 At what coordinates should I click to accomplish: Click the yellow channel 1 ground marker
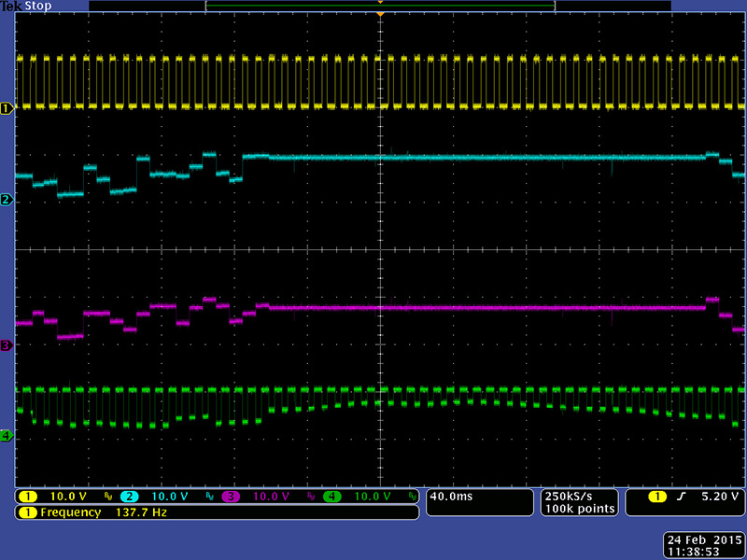click(7, 107)
